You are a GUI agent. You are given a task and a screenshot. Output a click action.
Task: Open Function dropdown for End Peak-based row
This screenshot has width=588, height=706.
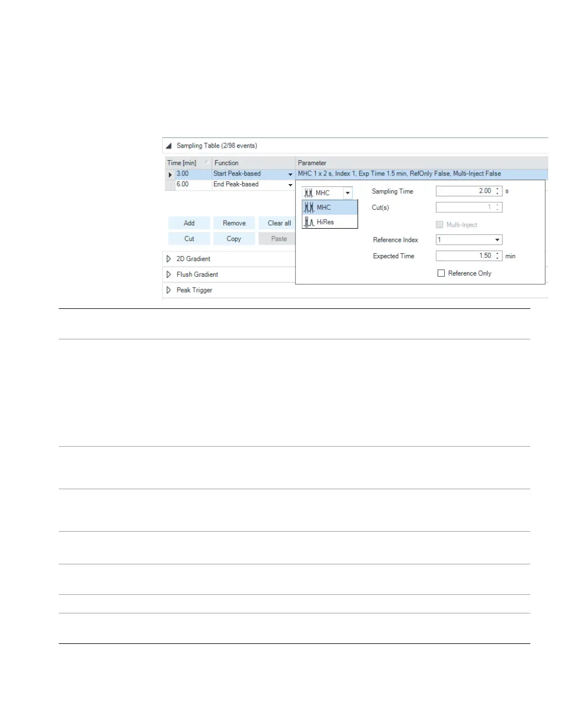pyautogui.click(x=290, y=185)
